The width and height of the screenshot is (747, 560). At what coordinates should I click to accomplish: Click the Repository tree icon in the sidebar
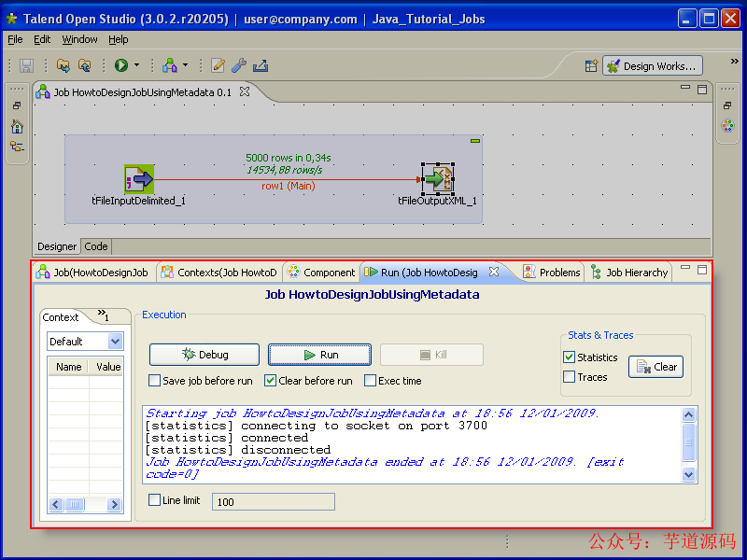(17, 146)
